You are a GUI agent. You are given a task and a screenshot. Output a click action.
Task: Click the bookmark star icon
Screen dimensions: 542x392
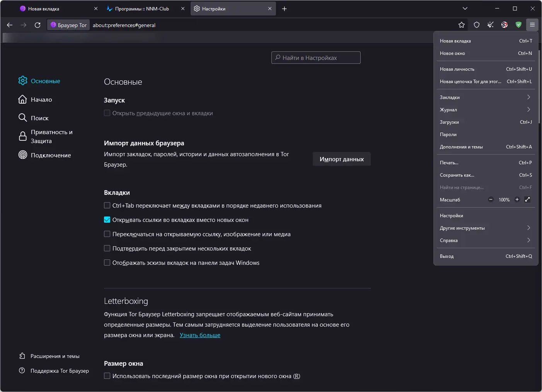462,25
